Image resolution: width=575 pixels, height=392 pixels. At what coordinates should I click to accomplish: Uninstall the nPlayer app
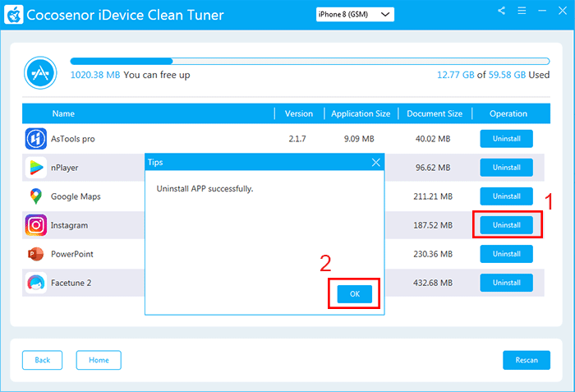click(x=507, y=168)
